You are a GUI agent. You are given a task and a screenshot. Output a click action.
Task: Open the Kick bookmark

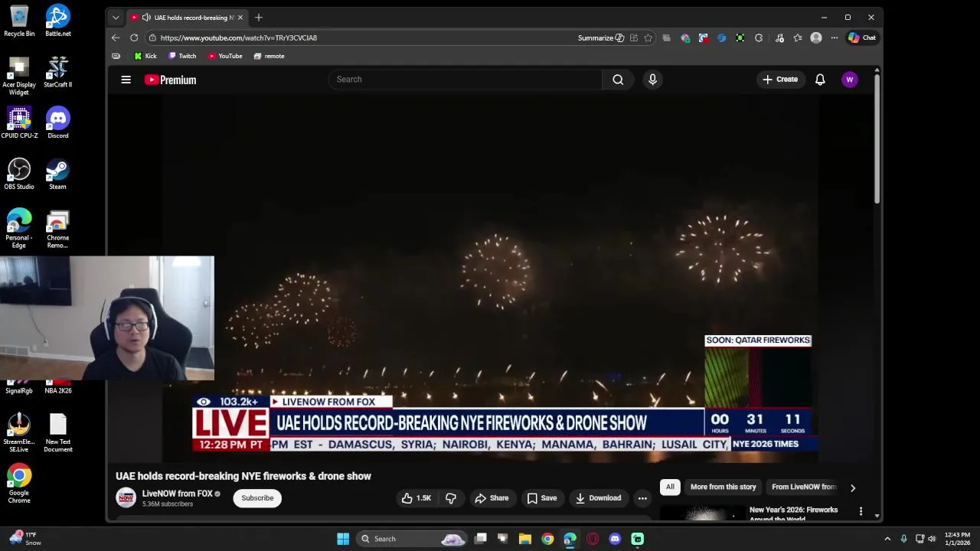145,56
